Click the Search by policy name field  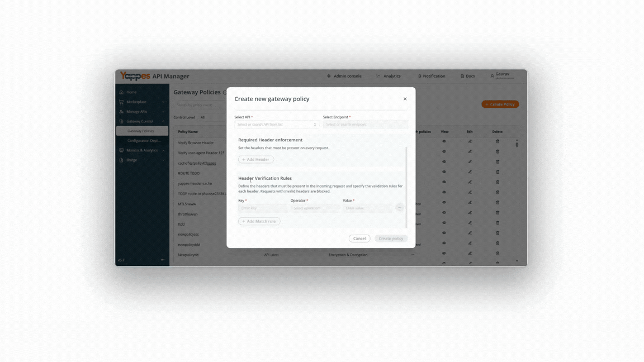click(200, 105)
